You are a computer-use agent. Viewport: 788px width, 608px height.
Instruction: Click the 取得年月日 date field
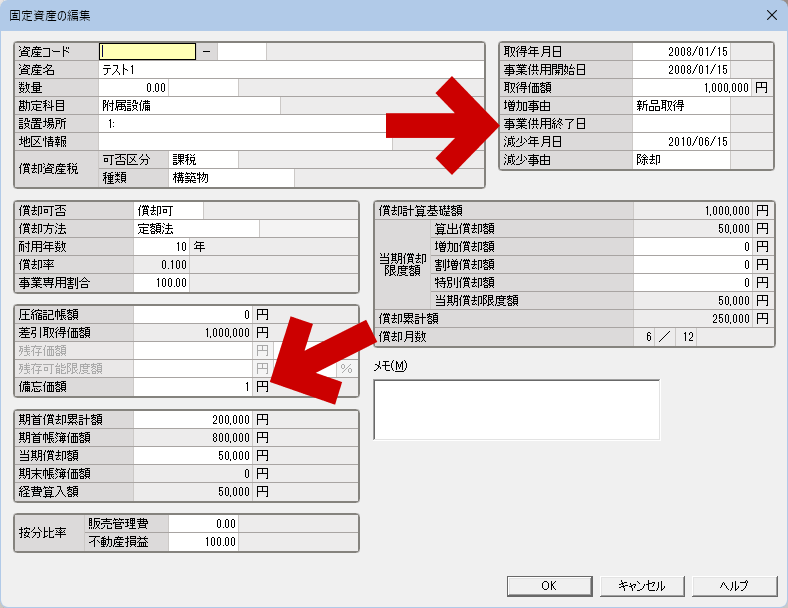click(682, 51)
